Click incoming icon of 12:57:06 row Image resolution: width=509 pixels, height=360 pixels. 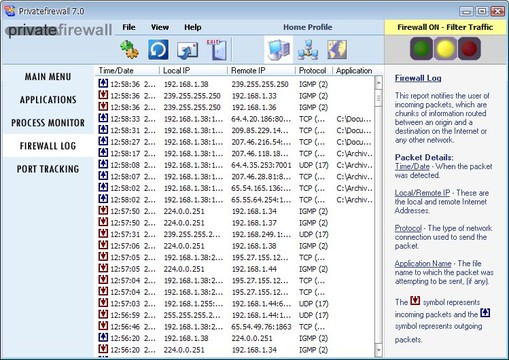(103, 245)
